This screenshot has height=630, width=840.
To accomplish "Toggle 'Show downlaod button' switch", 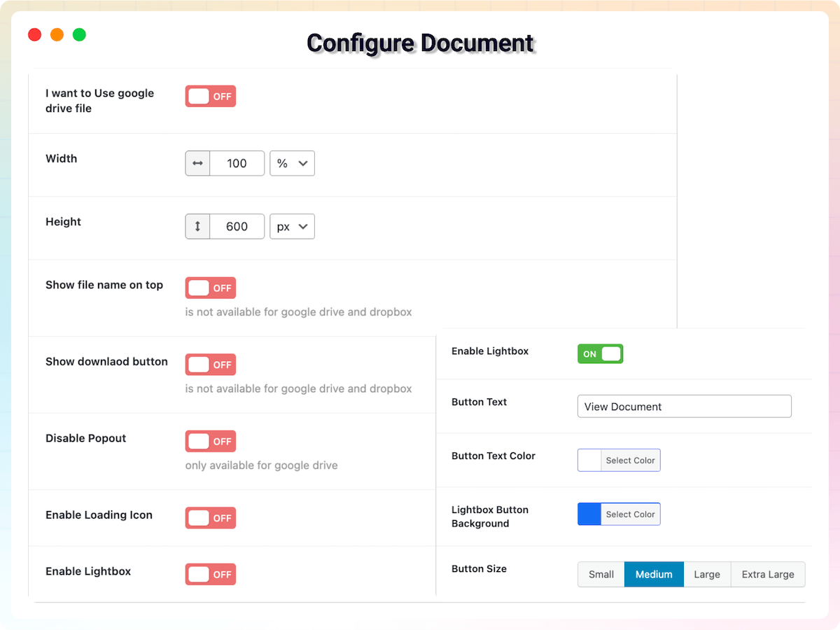I will (211, 365).
